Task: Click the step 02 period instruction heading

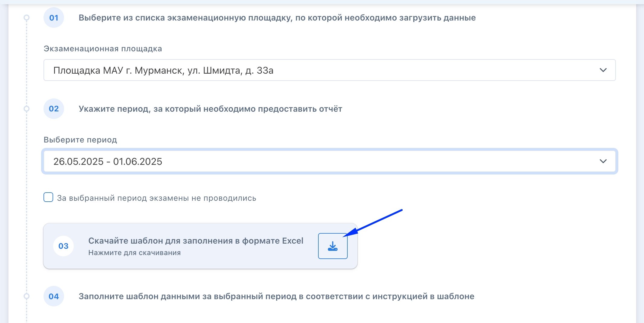Action: point(210,109)
